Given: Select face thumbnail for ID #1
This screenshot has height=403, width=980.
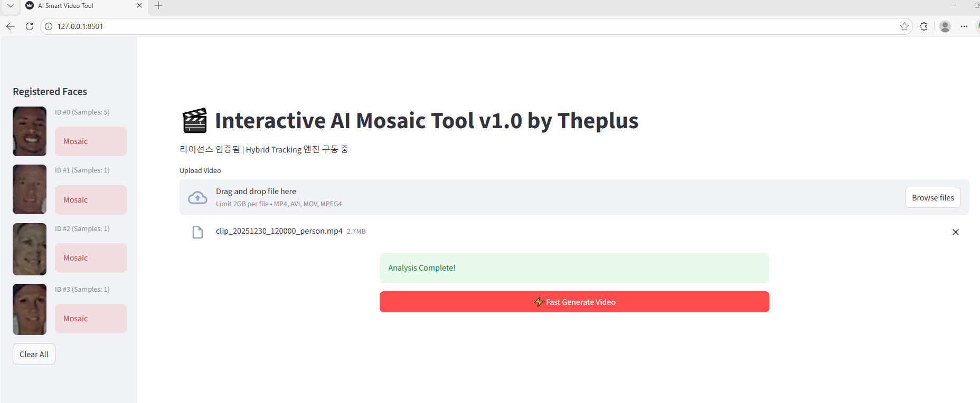Looking at the screenshot, I should point(30,189).
